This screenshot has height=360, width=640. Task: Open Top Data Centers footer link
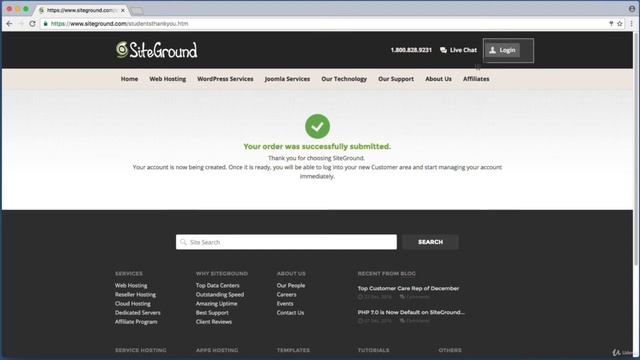(218, 285)
